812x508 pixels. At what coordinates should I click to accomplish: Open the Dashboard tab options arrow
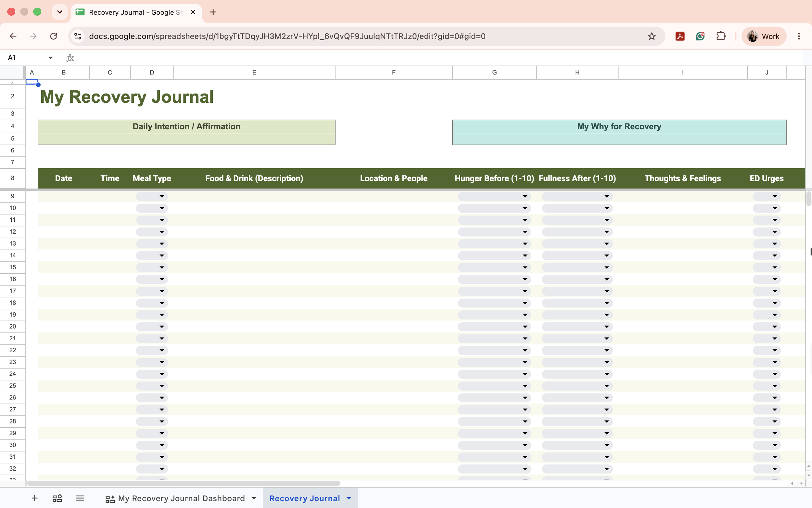click(x=254, y=498)
